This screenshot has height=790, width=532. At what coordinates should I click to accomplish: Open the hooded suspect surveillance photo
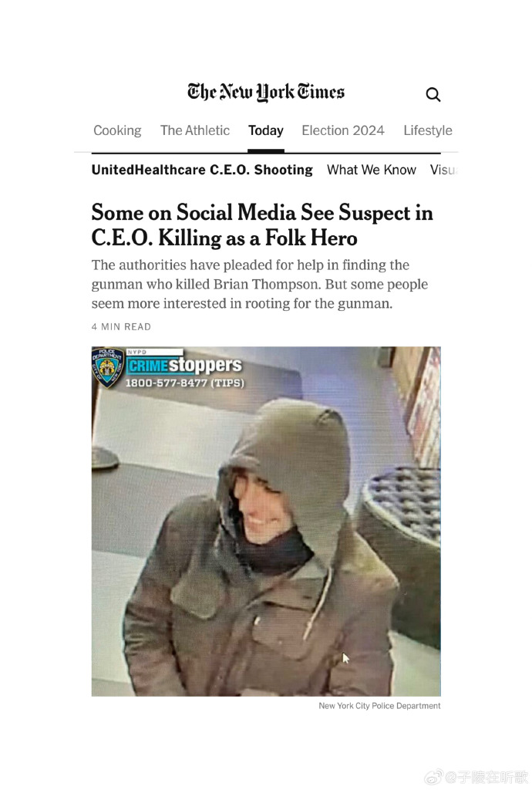pos(266,522)
